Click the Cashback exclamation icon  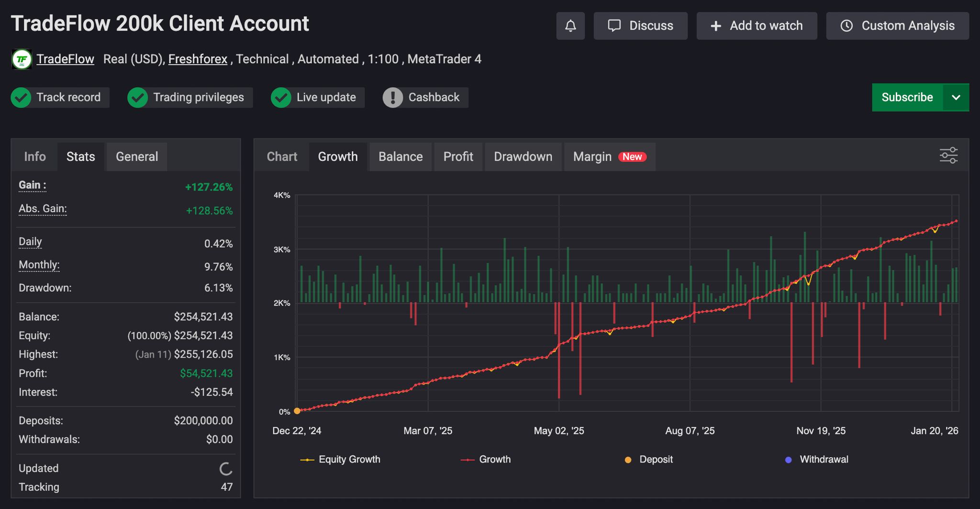click(x=393, y=98)
